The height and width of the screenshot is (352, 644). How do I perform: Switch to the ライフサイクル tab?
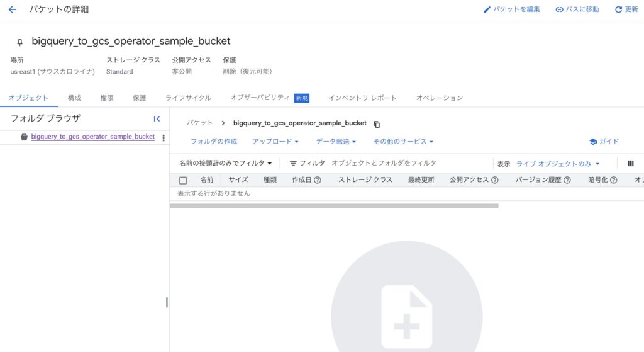point(188,98)
